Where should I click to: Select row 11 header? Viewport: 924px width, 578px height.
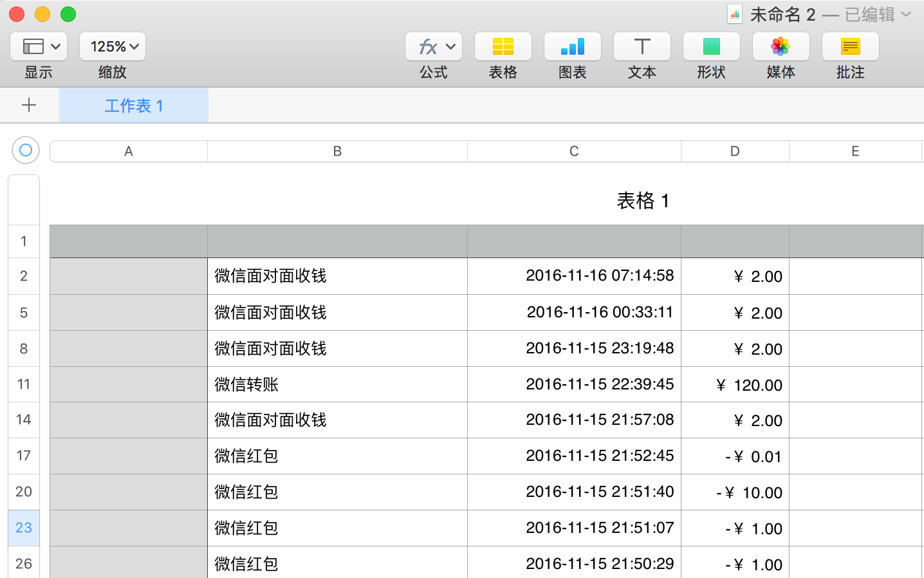[x=24, y=384]
